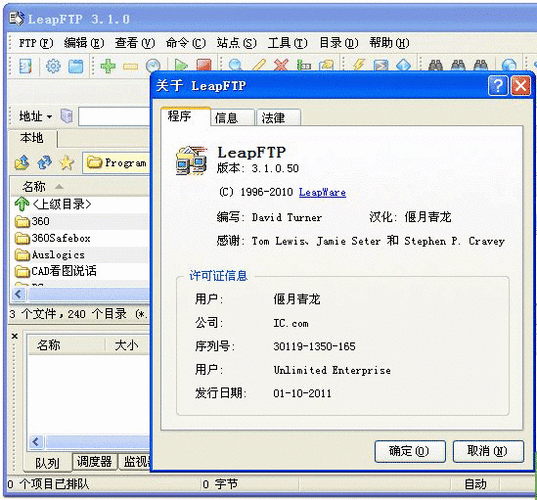Click the queue 名称 column header
Image resolution: width=537 pixels, height=500 pixels.
66,345
